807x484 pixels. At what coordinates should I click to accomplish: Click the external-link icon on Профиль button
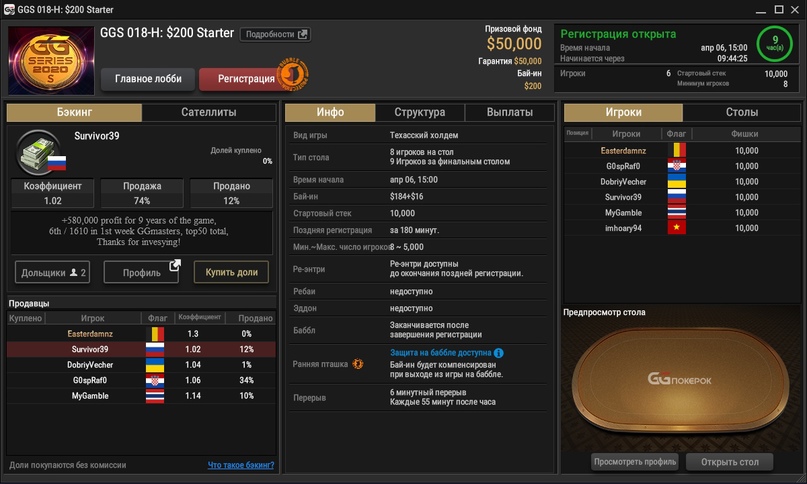click(x=175, y=266)
